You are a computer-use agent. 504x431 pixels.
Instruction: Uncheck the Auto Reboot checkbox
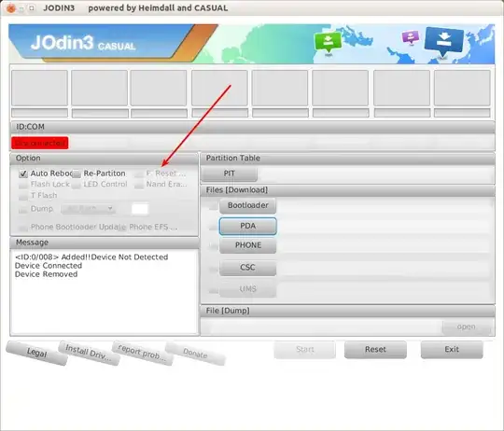(22, 174)
